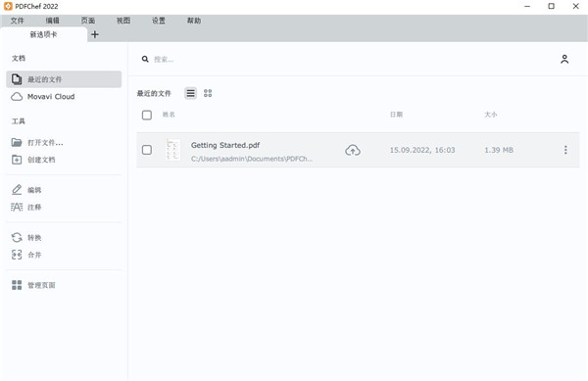Screen dimensions: 588x381
Task: Upload Getting Started.pdf to cloud
Action: [x=353, y=150]
